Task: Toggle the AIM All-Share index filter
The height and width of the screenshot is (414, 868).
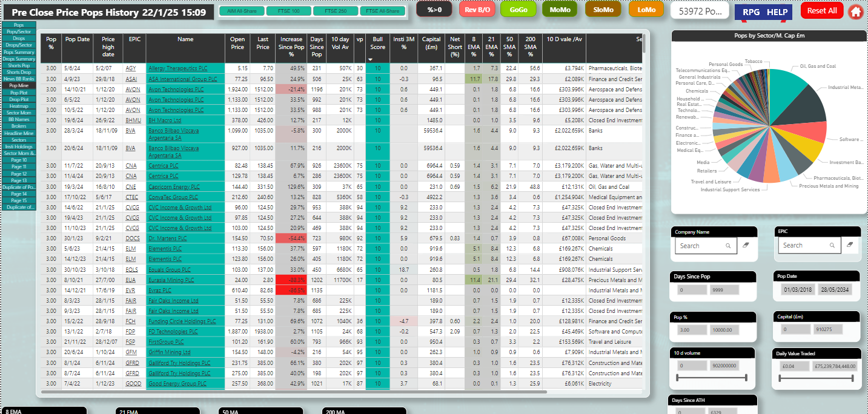Action: point(240,11)
